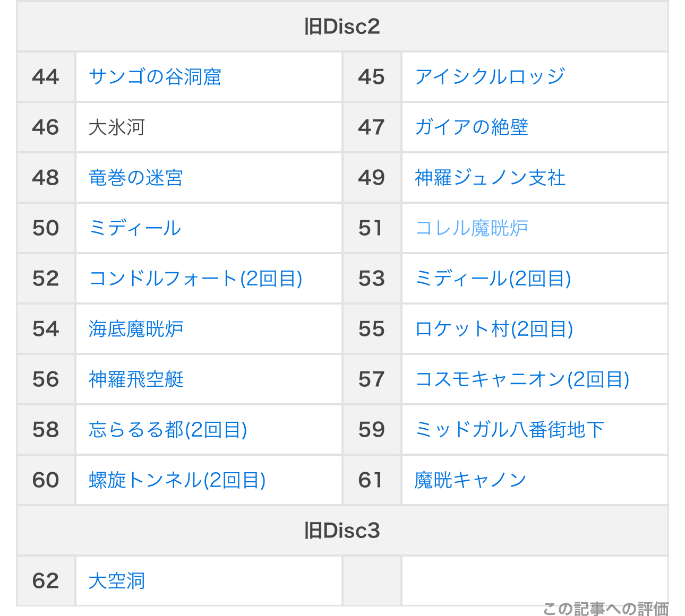The image size is (685, 616).
Task: Click the アイシクルロッジ link
Action: click(x=490, y=77)
